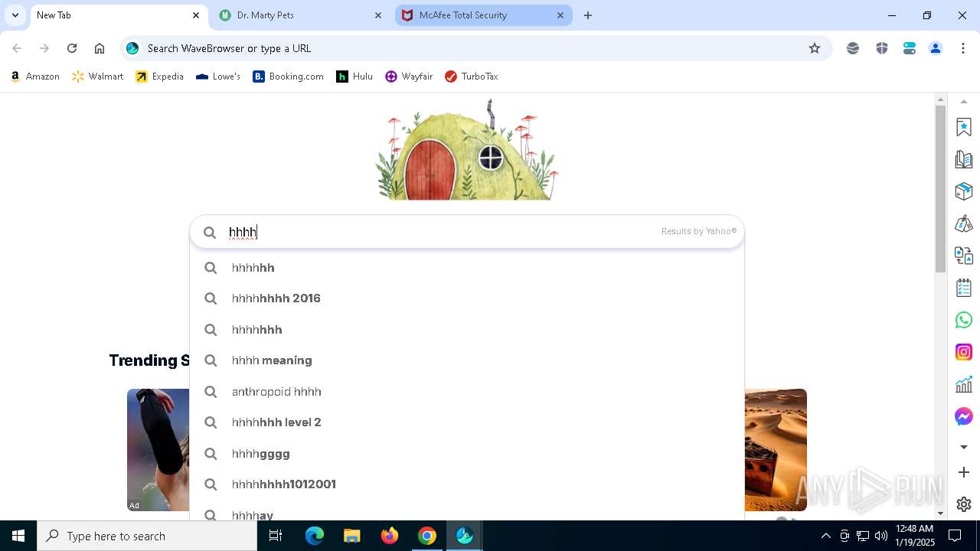Open the 3D box package sidebar icon
Screen dimensions: 980x551
964,191
